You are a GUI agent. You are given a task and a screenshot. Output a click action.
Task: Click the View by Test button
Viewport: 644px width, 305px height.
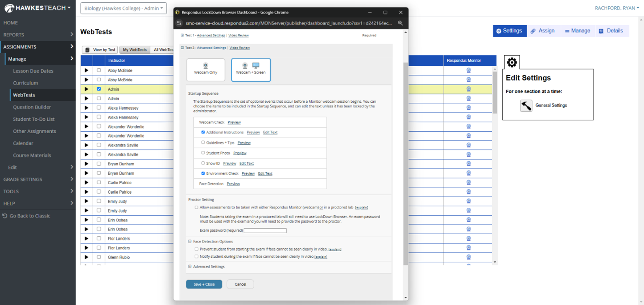100,50
